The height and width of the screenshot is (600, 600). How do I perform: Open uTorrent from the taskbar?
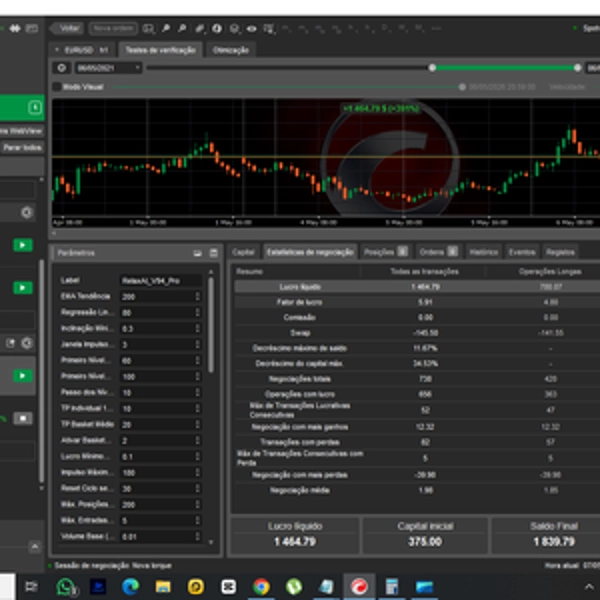[294, 587]
